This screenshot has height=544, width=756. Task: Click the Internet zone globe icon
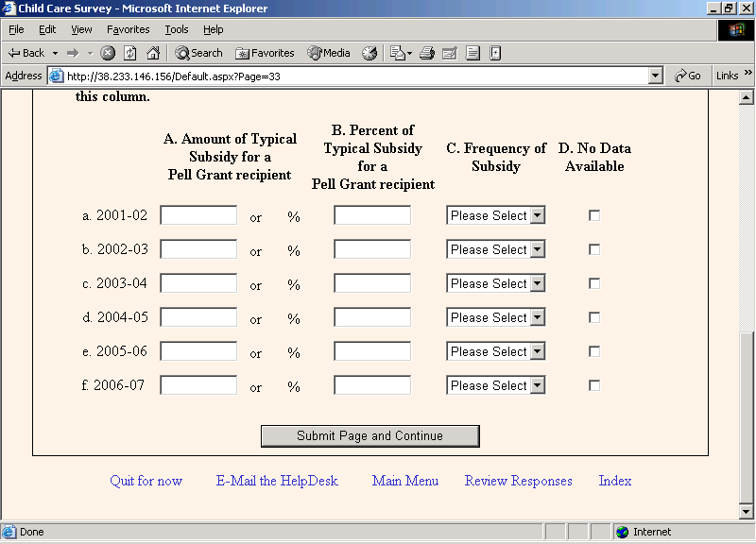point(623,532)
